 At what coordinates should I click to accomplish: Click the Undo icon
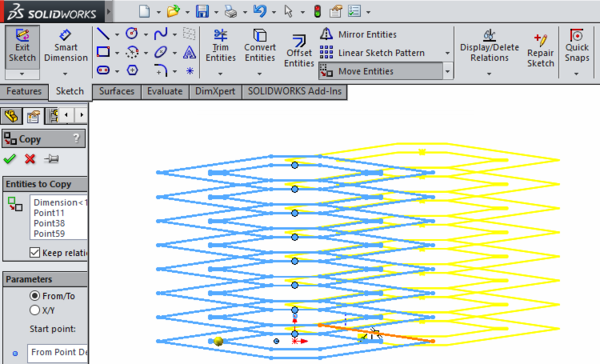pyautogui.click(x=260, y=11)
